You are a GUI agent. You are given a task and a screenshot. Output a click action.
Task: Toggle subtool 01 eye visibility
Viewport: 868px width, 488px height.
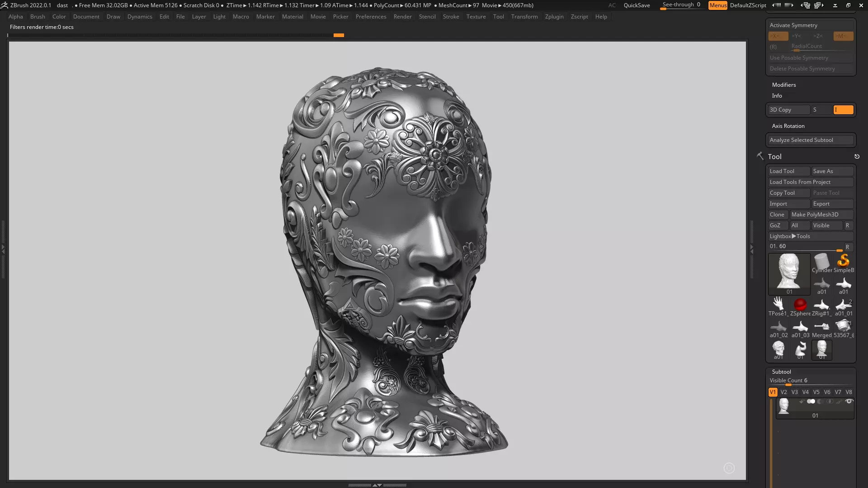849,401
